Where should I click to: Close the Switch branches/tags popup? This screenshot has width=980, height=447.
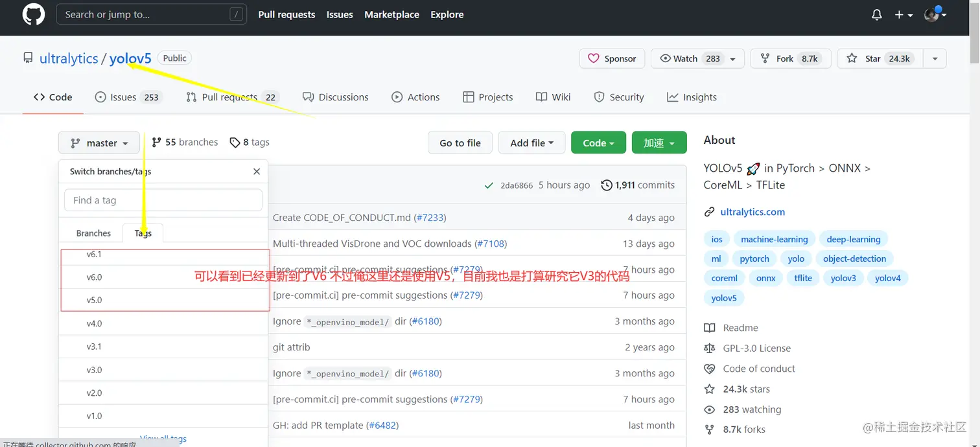[x=257, y=172]
